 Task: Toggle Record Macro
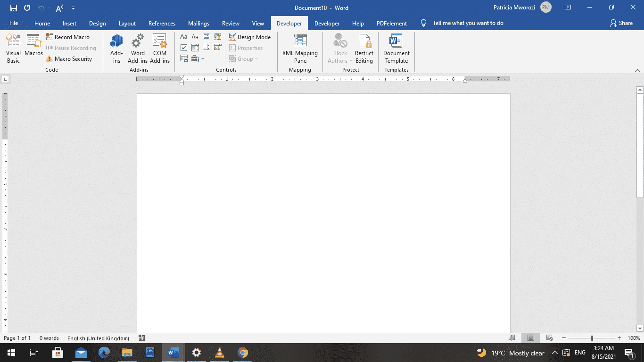69,37
